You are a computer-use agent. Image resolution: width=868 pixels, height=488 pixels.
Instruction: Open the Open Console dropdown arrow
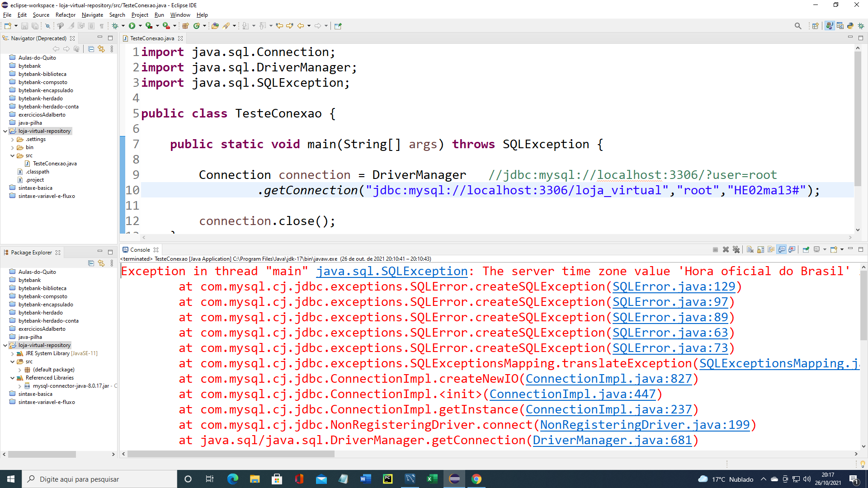pyautogui.click(x=842, y=249)
